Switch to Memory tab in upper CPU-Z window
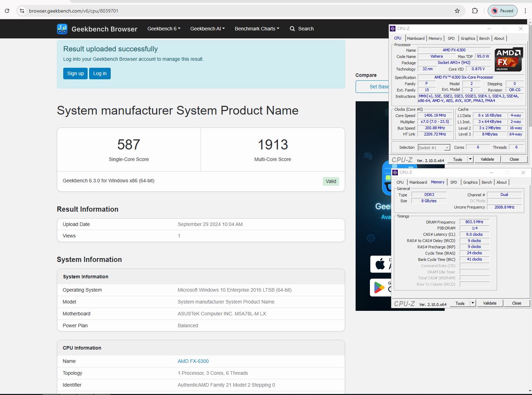 435,38
